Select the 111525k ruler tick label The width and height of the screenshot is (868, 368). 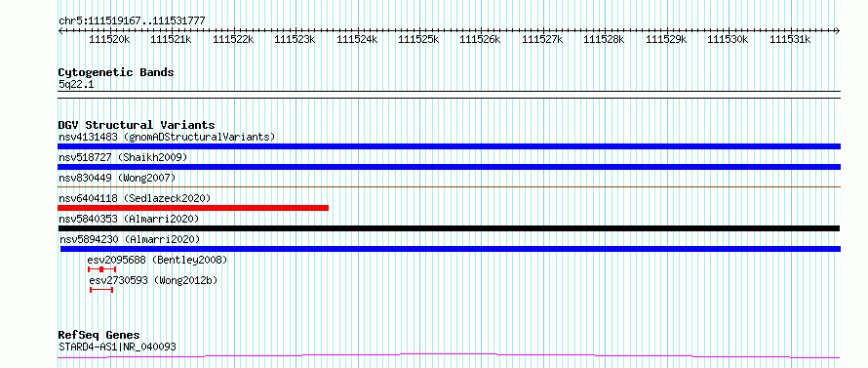pyautogui.click(x=418, y=39)
